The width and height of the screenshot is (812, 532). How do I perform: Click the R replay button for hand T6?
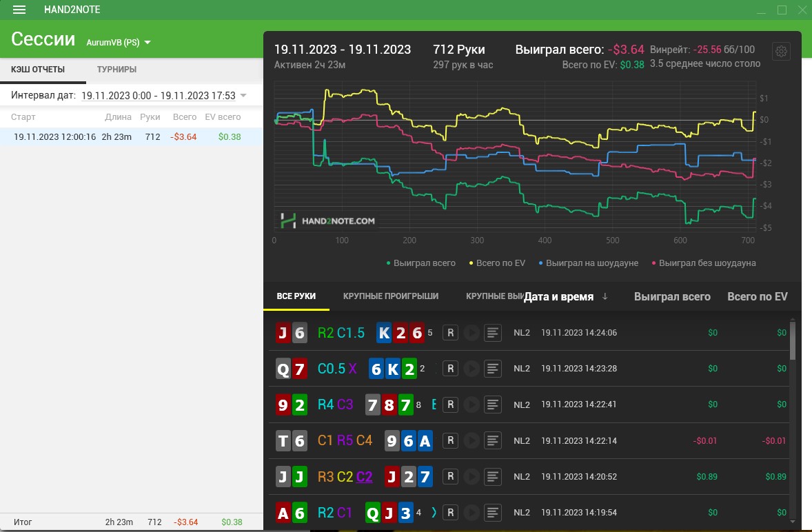coord(451,440)
